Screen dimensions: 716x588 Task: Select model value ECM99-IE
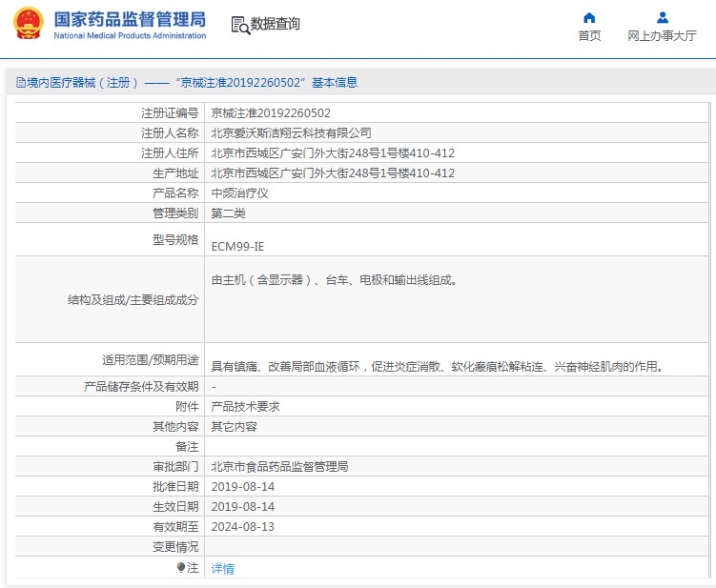pyautogui.click(x=237, y=247)
